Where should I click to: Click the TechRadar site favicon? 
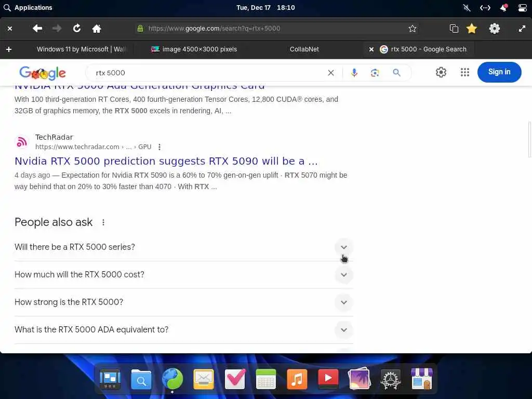pos(22,142)
